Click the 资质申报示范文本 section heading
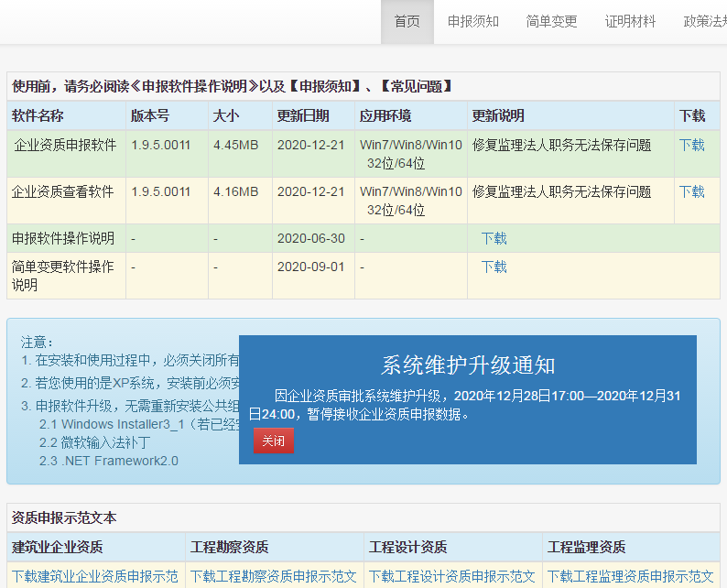The height and width of the screenshot is (588, 727). point(65,517)
